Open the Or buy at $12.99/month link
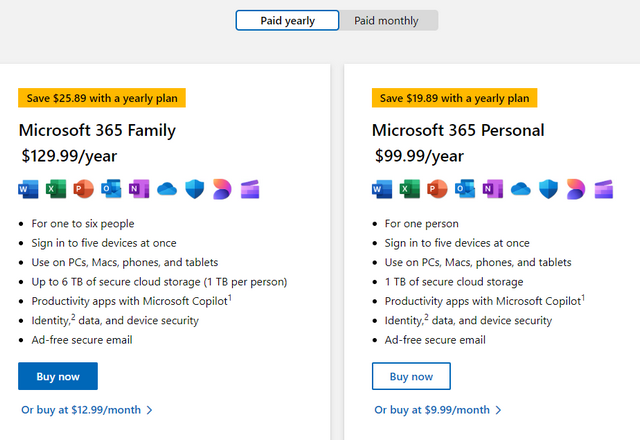The width and height of the screenshot is (640, 440). pos(86,409)
